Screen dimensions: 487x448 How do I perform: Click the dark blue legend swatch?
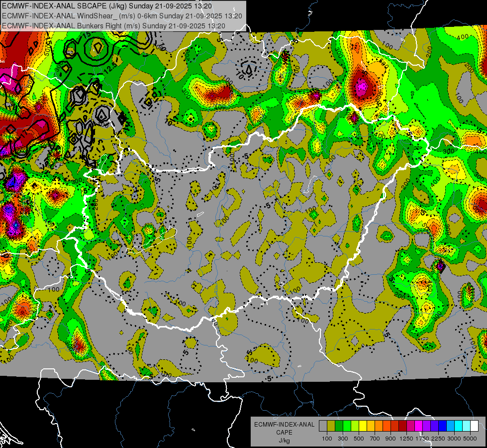(442, 426)
